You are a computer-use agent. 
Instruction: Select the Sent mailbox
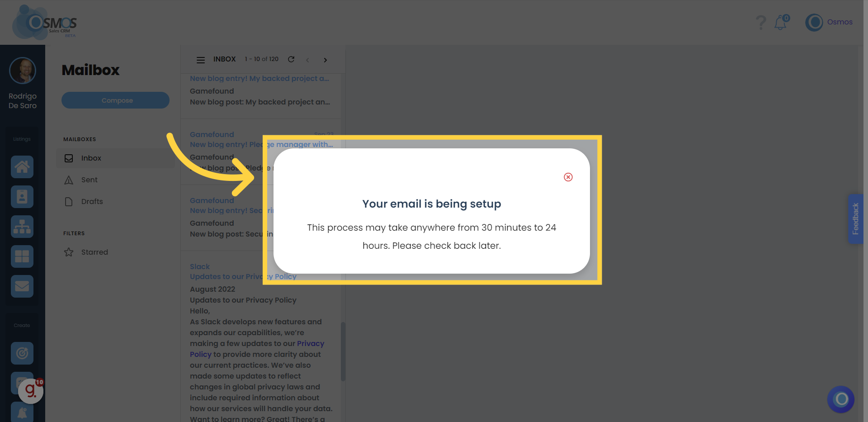pos(115,180)
